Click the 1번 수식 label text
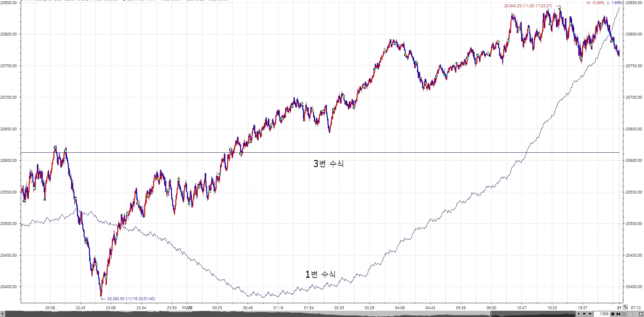This screenshot has height=317, width=644. (x=321, y=274)
